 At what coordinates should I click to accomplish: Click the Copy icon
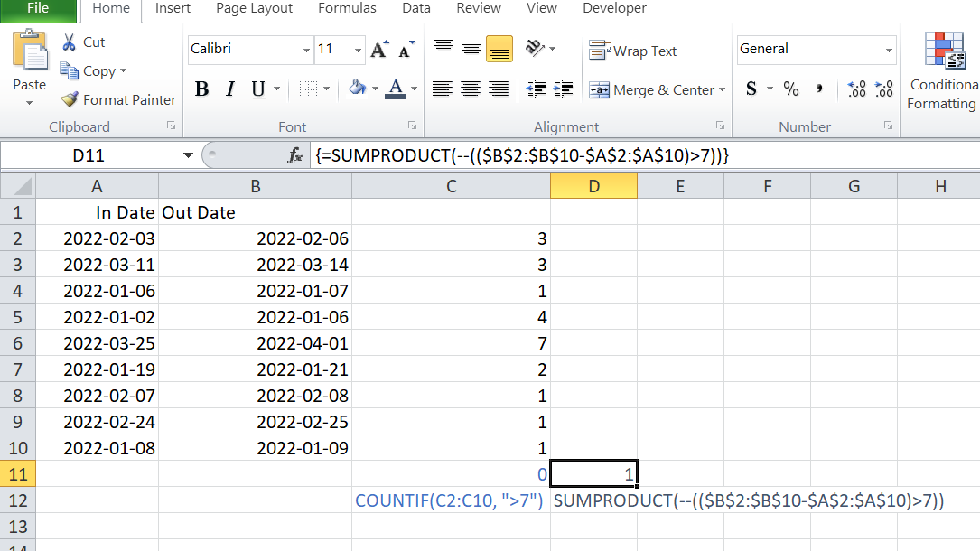click(x=69, y=71)
